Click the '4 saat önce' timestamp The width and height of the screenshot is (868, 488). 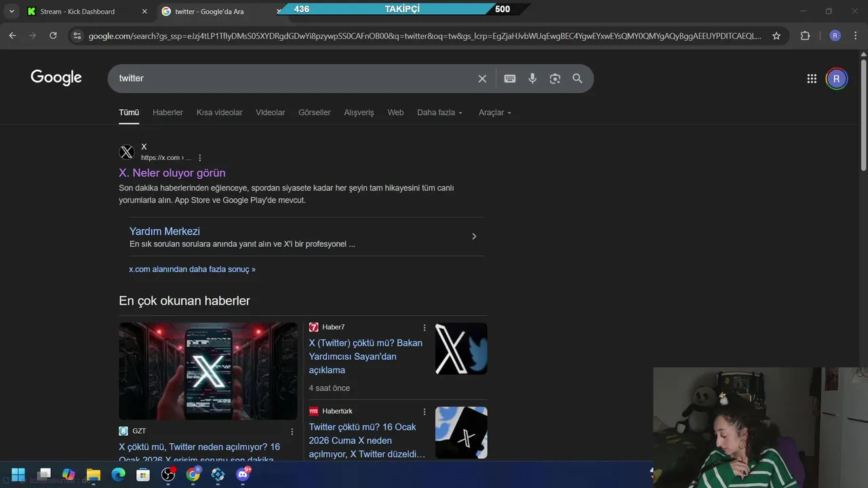click(330, 388)
